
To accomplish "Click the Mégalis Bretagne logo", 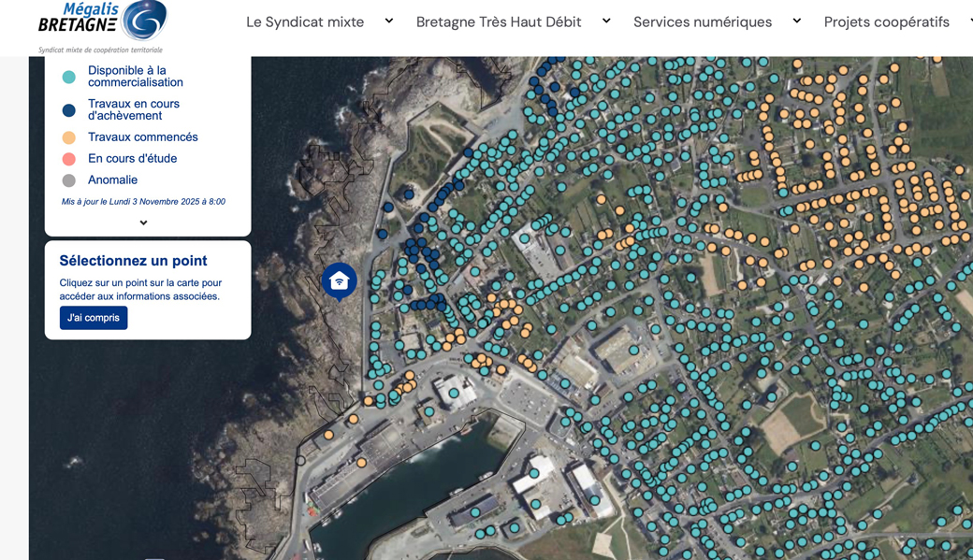I will coord(102,26).
